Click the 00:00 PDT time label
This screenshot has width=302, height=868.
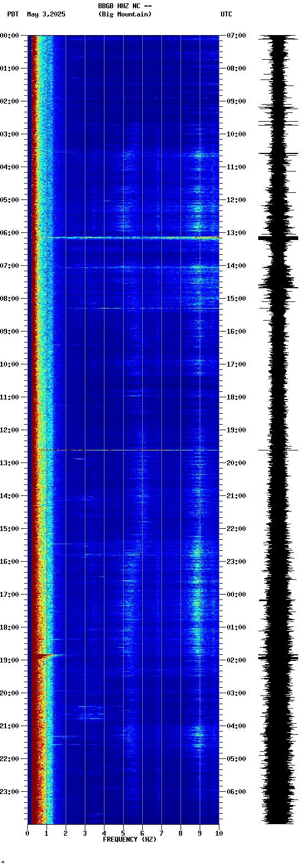pyautogui.click(x=9, y=36)
